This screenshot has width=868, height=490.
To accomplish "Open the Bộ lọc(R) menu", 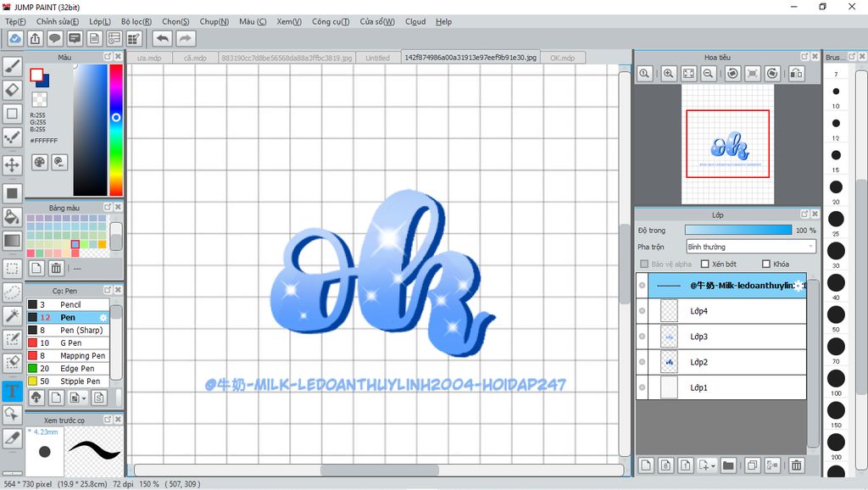I will pyautogui.click(x=136, y=21).
